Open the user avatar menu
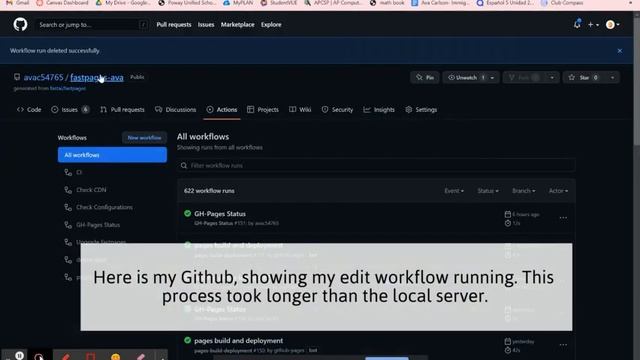 [612, 24]
